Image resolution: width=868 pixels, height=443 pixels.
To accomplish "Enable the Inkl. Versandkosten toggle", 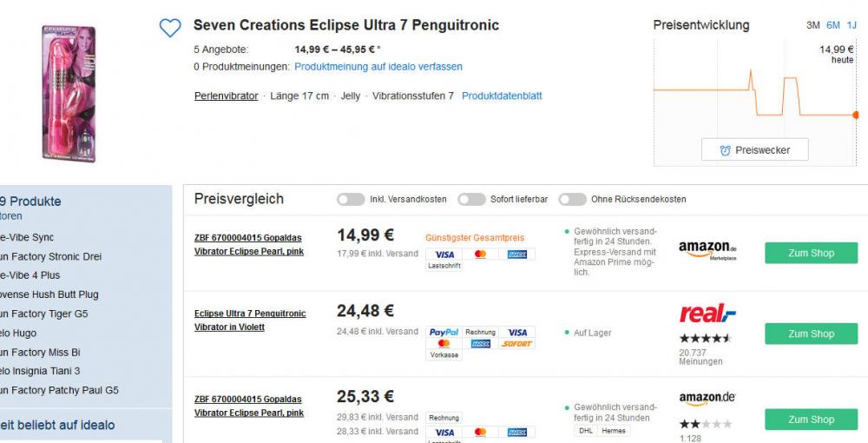I will pos(351,199).
